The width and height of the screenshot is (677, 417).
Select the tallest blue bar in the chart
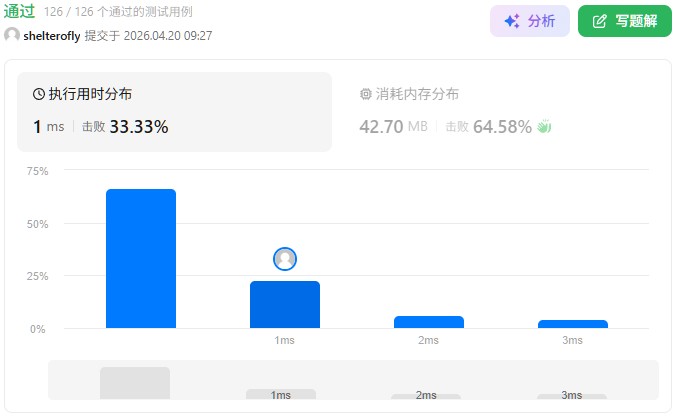[x=141, y=258]
